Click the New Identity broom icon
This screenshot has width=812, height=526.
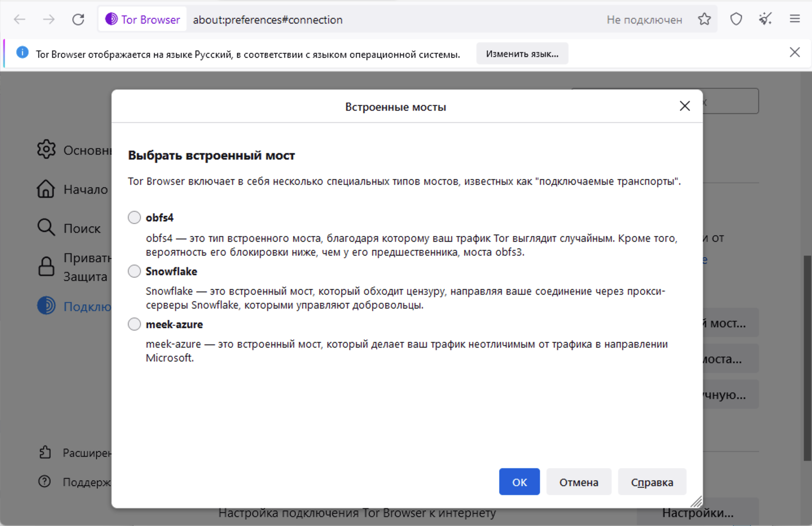[x=765, y=20]
